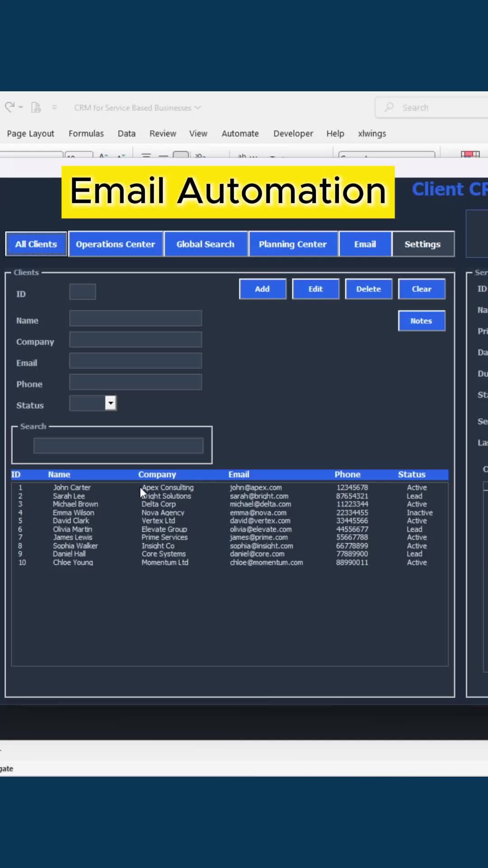
Task: Open the Redo history dropdown arrow
Action: [21, 108]
